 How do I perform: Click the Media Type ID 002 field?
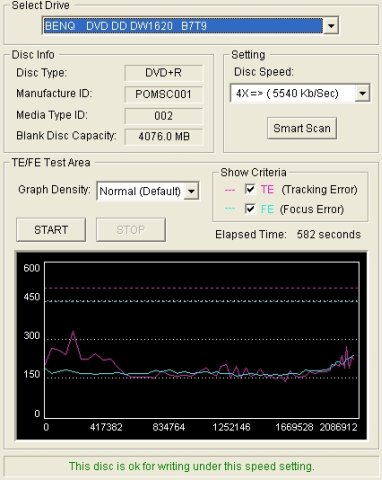click(163, 116)
